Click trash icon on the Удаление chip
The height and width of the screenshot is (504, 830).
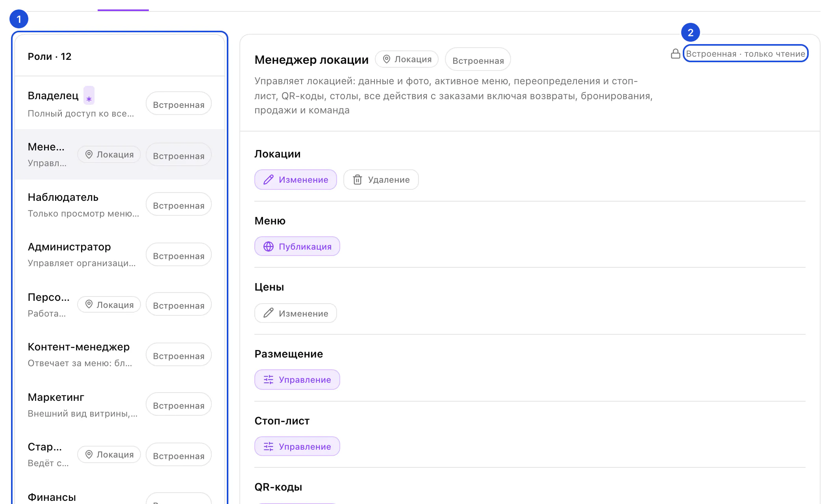pyautogui.click(x=358, y=180)
